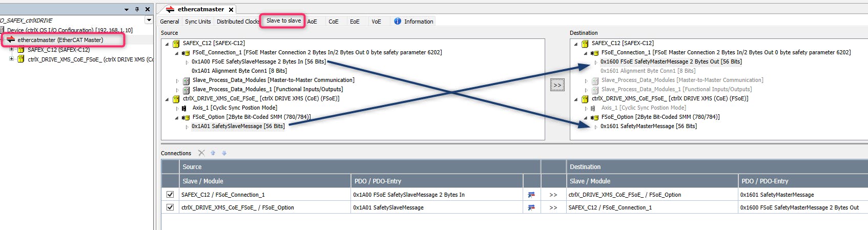The image size is (868, 230).
Task: Click the connection icon in SAFEX_C12 row
Action: 531,195
